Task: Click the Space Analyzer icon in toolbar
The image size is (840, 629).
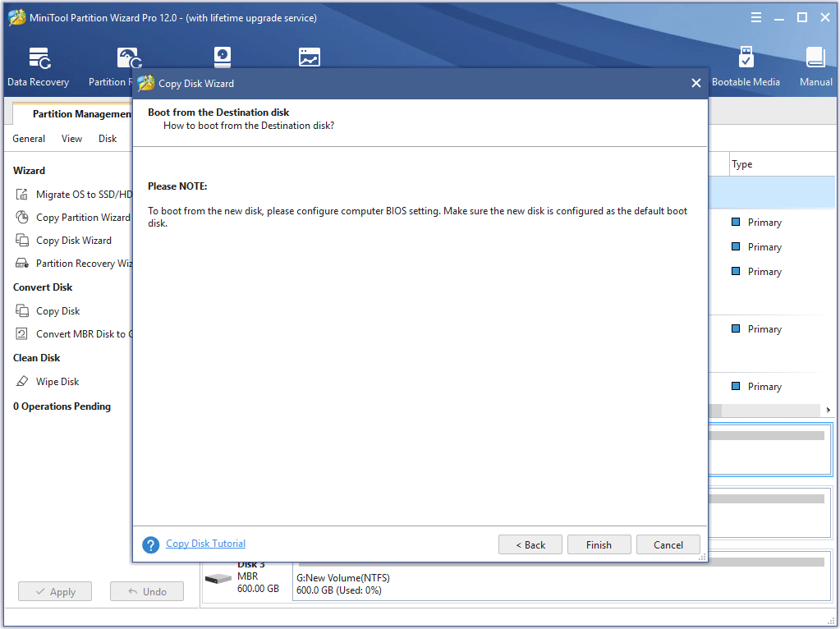Action: pos(309,57)
